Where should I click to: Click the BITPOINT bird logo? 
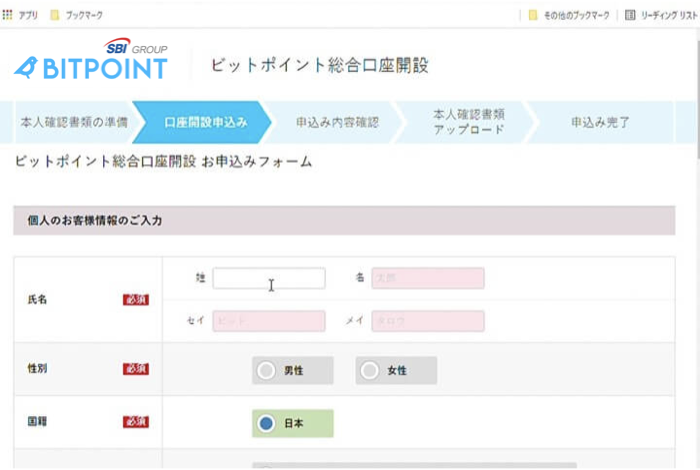26,68
